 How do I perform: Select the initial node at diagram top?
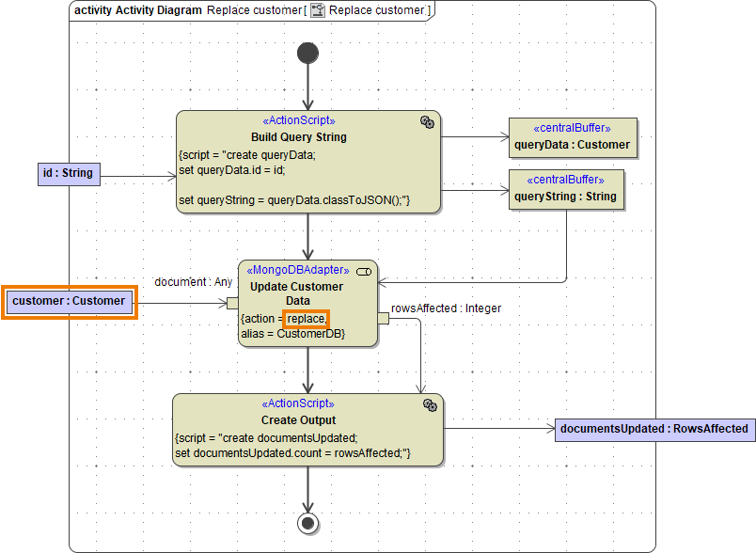[x=307, y=53]
